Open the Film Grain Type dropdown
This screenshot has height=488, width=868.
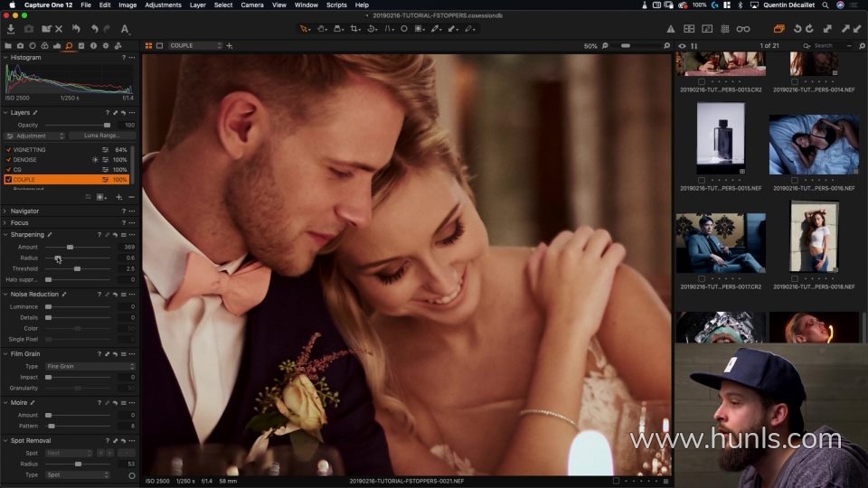(90, 366)
